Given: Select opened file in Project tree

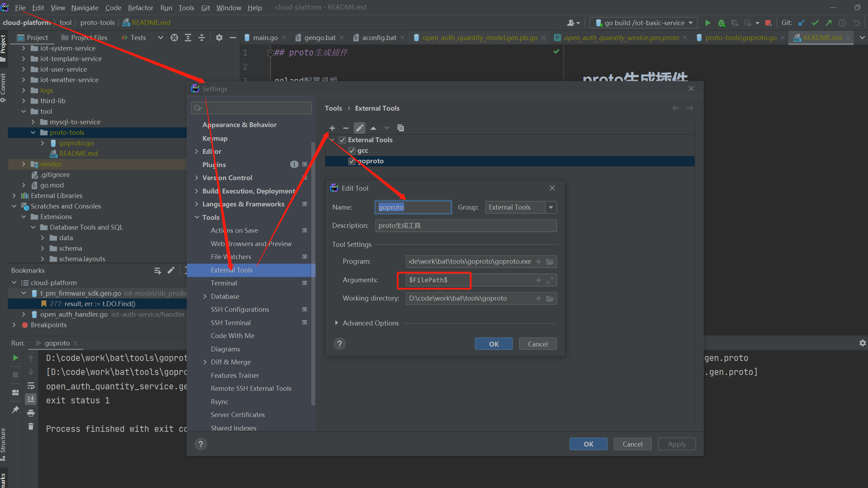Looking at the screenshot, I should pyautogui.click(x=174, y=38).
